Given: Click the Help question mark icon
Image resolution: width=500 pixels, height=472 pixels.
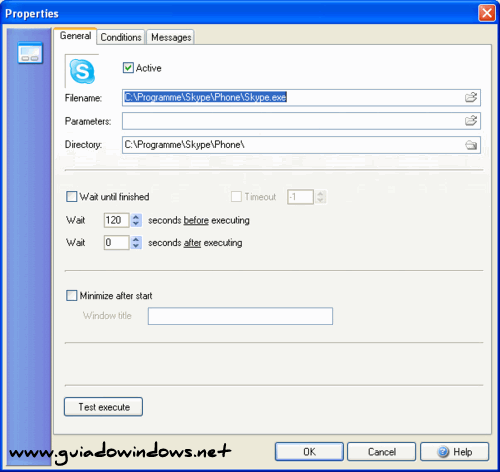Looking at the screenshot, I should 443,452.
